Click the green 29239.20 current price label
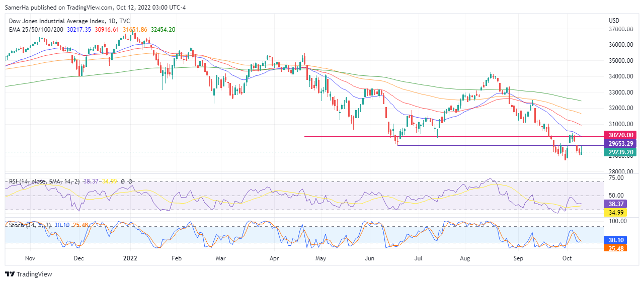644x283 pixels. (x=622, y=152)
